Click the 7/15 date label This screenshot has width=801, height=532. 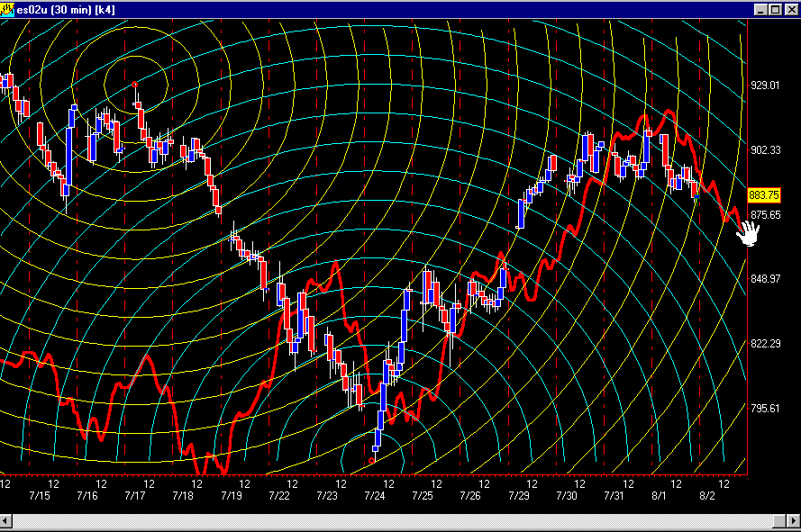(x=40, y=496)
